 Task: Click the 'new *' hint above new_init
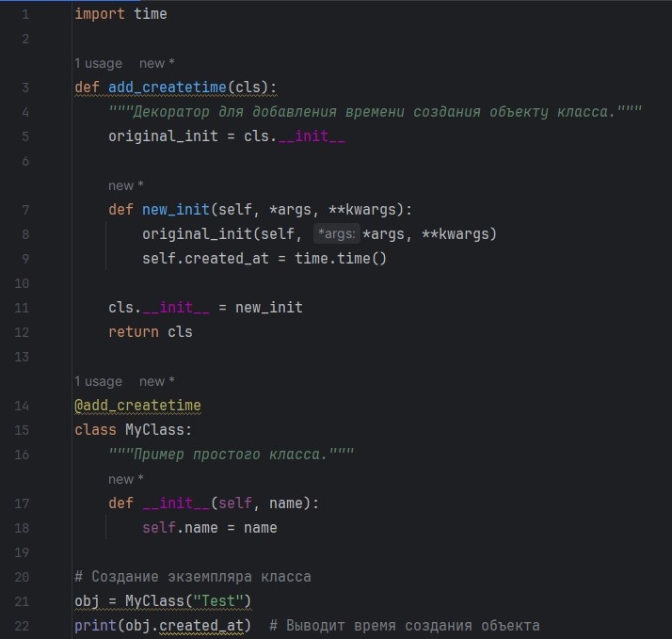tap(125, 186)
